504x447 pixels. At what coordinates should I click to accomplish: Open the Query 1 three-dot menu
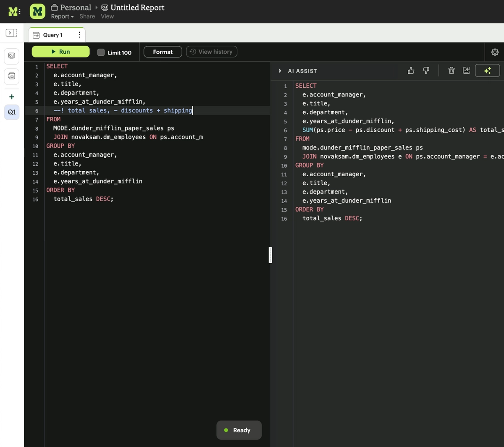click(x=79, y=35)
